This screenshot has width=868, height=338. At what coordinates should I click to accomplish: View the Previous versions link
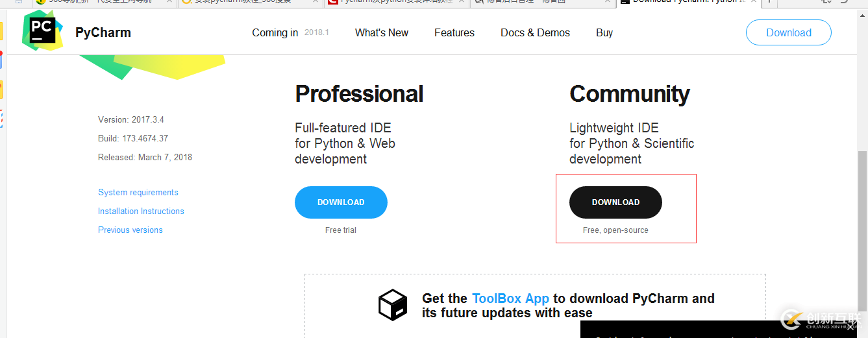(x=130, y=230)
